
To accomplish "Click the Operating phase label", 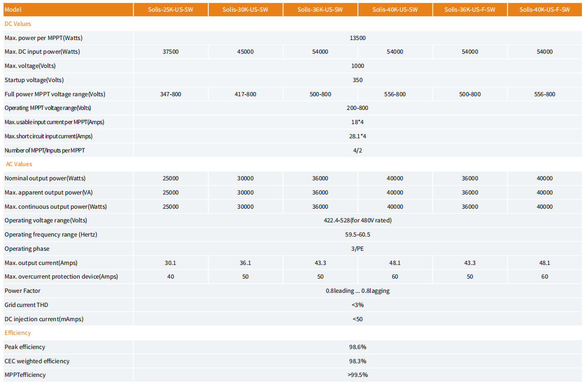I will point(27,249).
